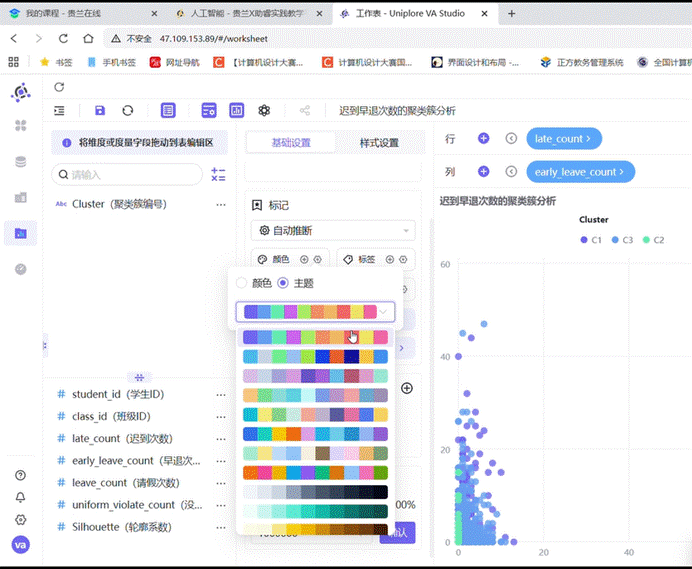Save the worksheet with the disk icon
This screenshot has width=692, height=569.
coord(100,110)
